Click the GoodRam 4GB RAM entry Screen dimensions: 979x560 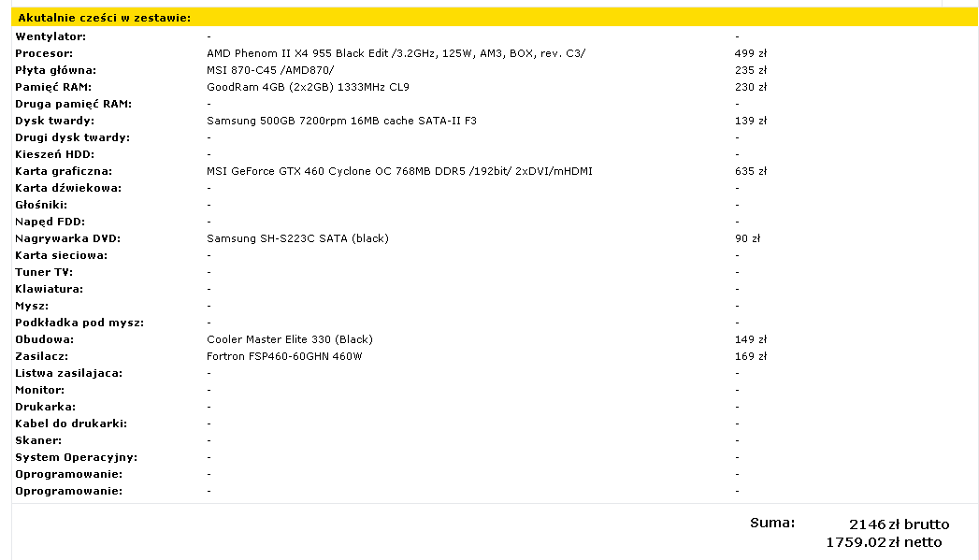pyautogui.click(x=308, y=87)
